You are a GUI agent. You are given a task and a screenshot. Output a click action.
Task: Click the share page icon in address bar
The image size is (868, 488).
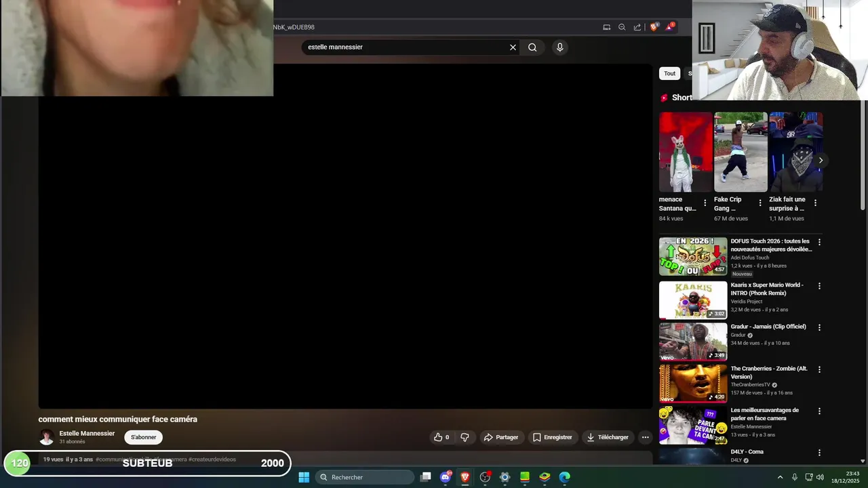pos(637,27)
